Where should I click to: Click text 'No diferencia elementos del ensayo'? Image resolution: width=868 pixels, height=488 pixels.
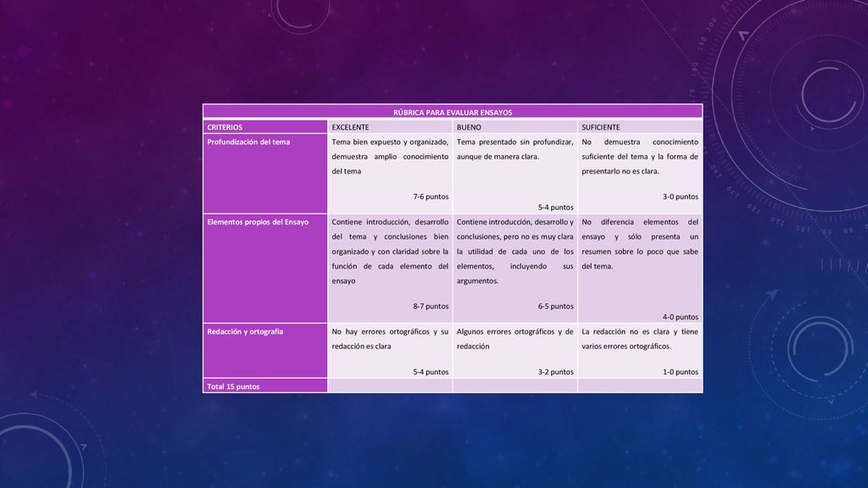coord(640,229)
